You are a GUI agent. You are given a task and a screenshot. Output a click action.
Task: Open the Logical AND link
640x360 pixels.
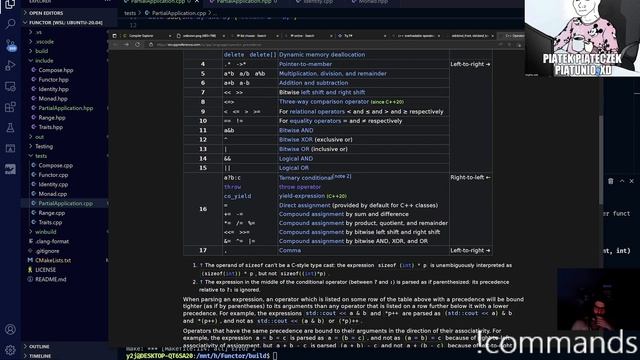point(296,158)
